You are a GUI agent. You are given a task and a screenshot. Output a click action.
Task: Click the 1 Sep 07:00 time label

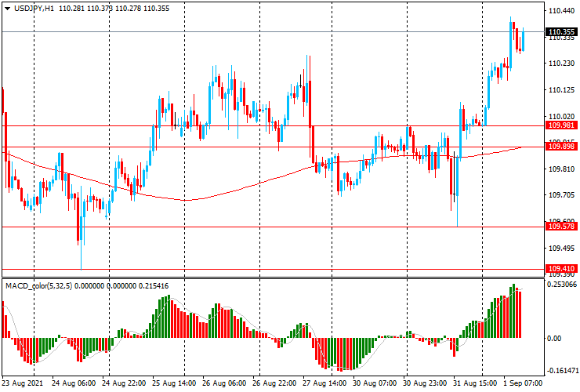tap(523, 383)
